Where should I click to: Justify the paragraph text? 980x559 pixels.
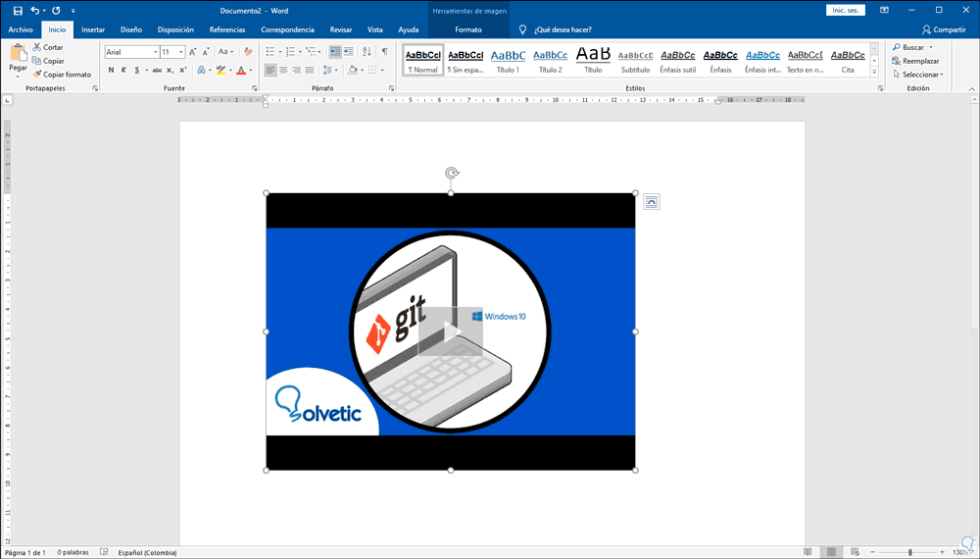click(x=309, y=70)
